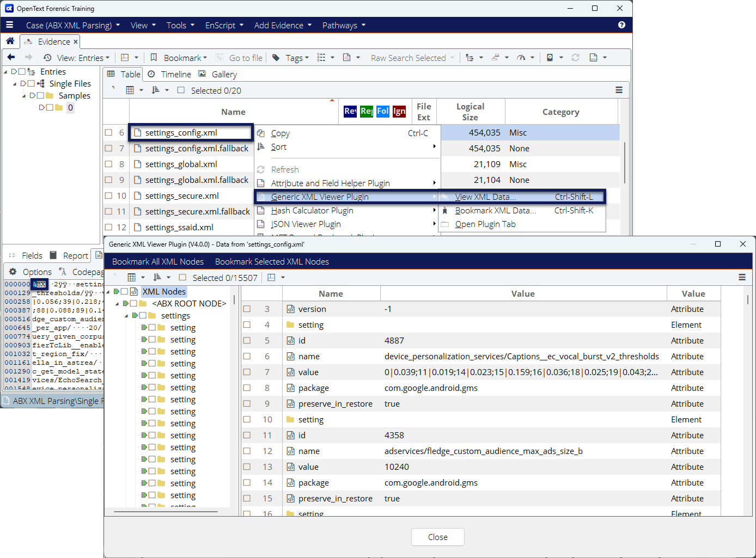Click the Rev column header icon
This screenshot has height=558, width=756.
pos(350,111)
